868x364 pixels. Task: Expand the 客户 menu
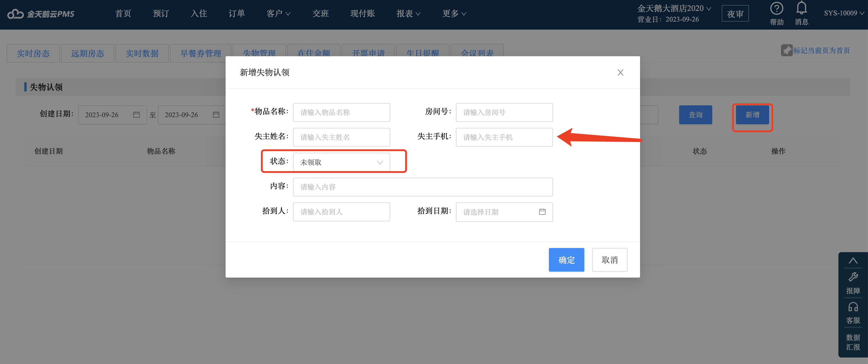[x=278, y=14]
